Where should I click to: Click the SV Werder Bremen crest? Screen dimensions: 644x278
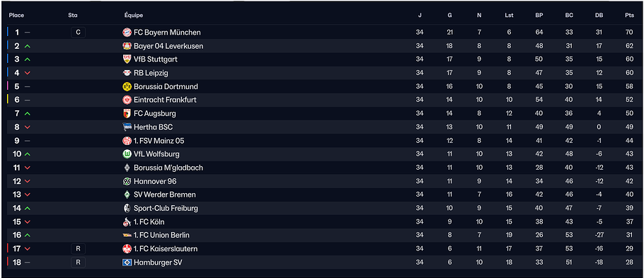[127, 195]
